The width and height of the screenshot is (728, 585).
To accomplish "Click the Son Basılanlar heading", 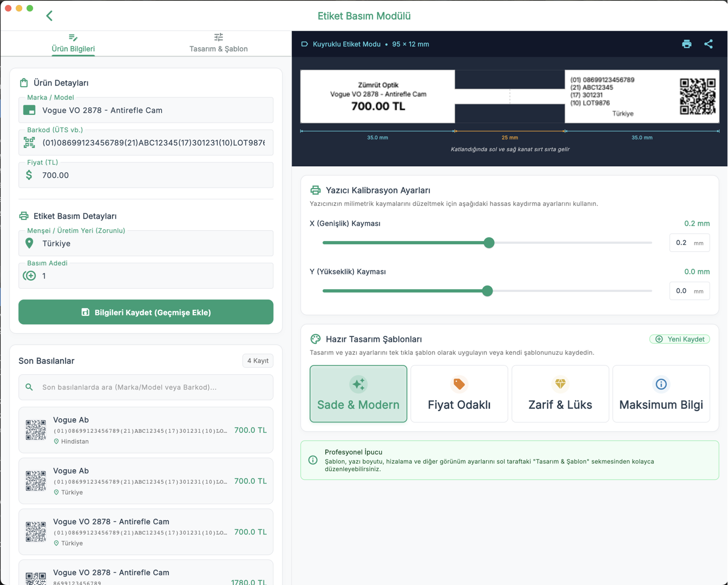I will tap(47, 361).
